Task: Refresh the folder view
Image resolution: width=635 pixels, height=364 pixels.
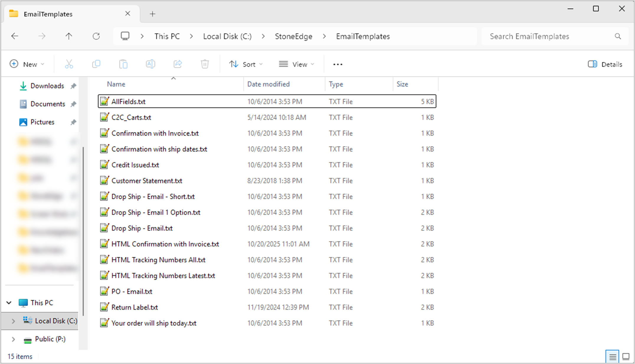Action: (96, 36)
